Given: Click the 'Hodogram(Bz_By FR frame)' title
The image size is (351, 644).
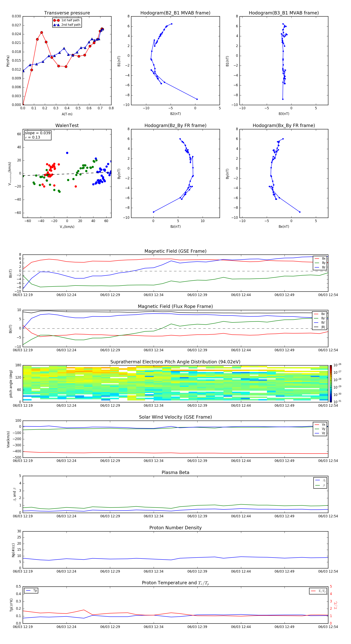Looking at the screenshot, I should (x=175, y=125).
